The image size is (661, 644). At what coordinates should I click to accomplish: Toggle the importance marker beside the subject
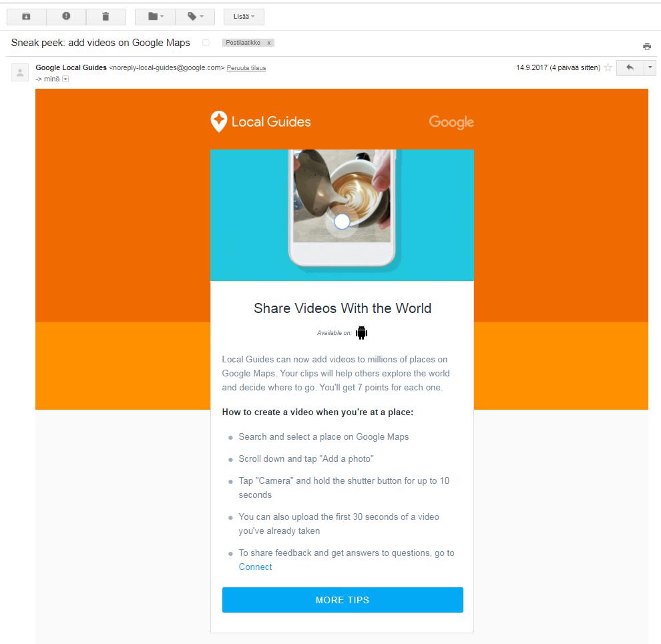pos(206,43)
